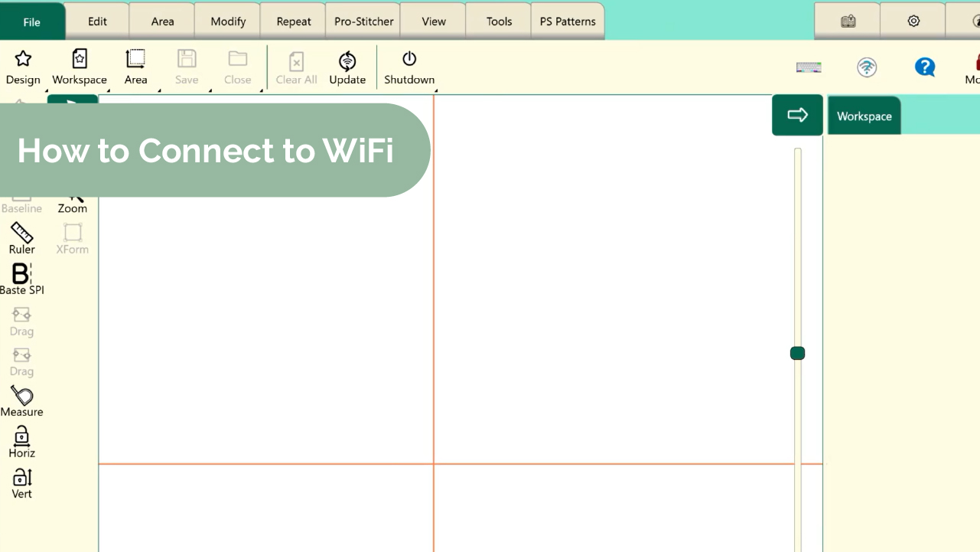The width and height of the screenshot is (980, 552).
Task: Open the WiFi connection icon
Action: (867, 67)
